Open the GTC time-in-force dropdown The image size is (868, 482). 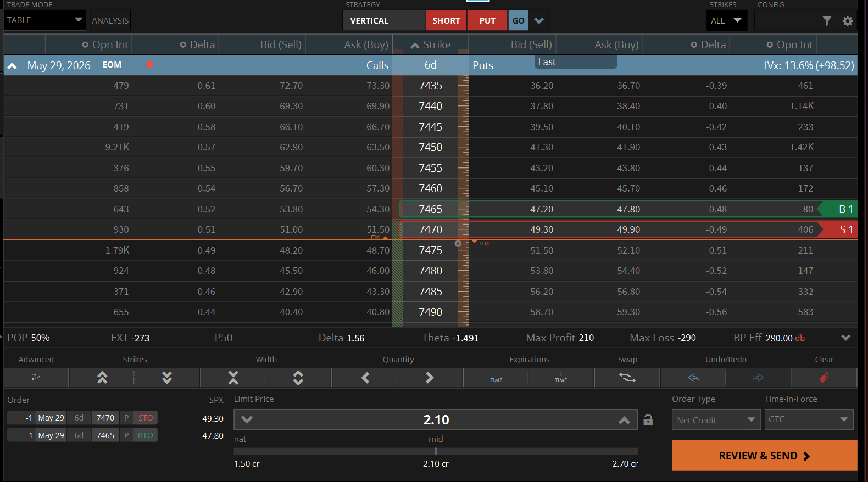[809, 419]
